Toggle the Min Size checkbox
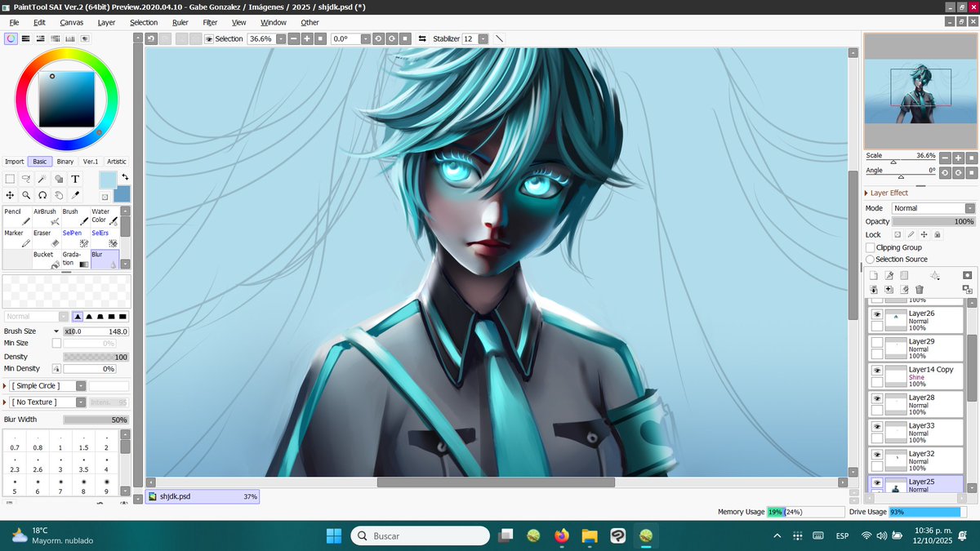The width and height of the screenshot is (980, 551). (x=56, y=343)
